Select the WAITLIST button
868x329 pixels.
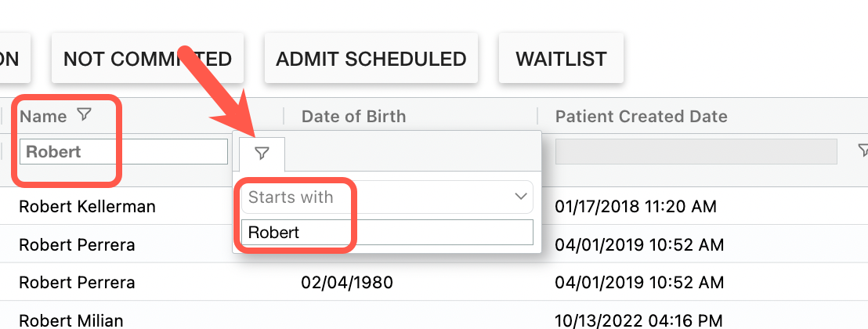[561, 59]
